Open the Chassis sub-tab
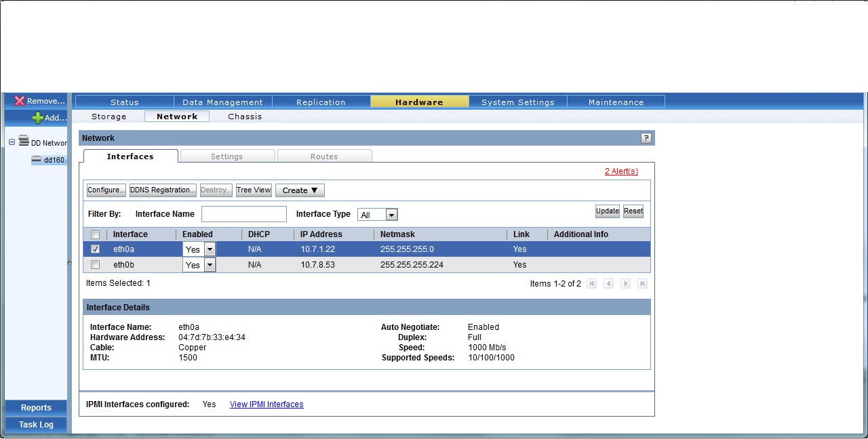Screen dimensions: 868x439 click(245, 117)
